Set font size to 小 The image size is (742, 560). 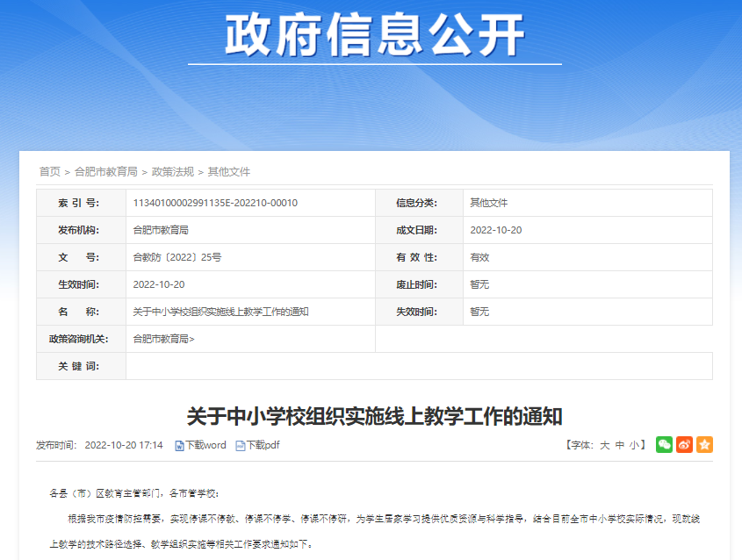[x=634, y=445]
